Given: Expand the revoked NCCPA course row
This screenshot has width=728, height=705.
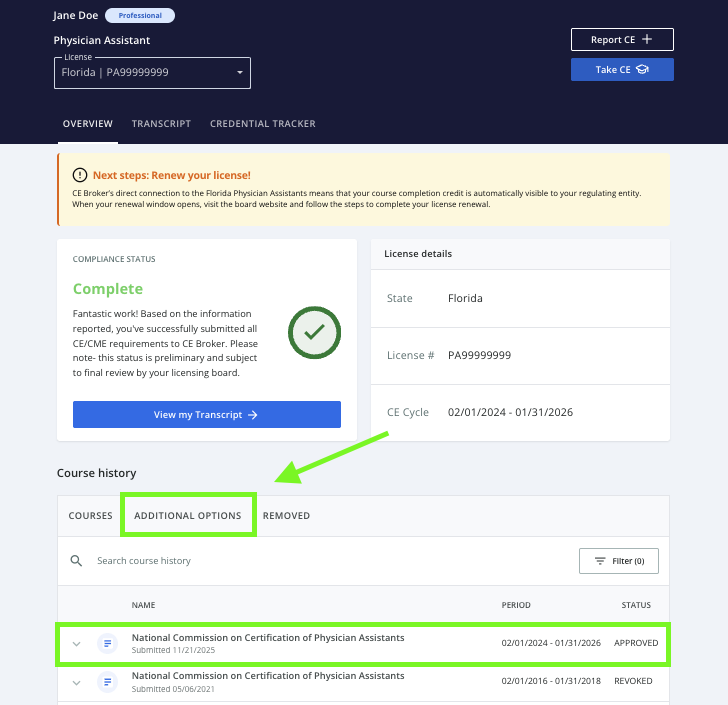Looking at the screenshot, I should tap(76, 682).
